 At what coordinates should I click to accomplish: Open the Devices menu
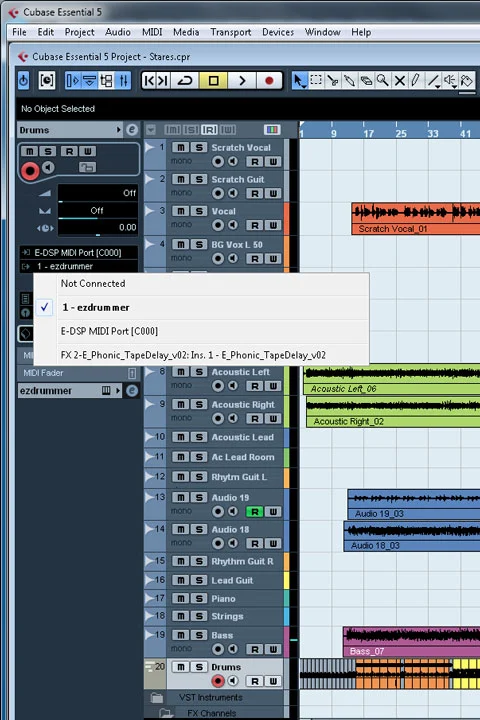278,32
